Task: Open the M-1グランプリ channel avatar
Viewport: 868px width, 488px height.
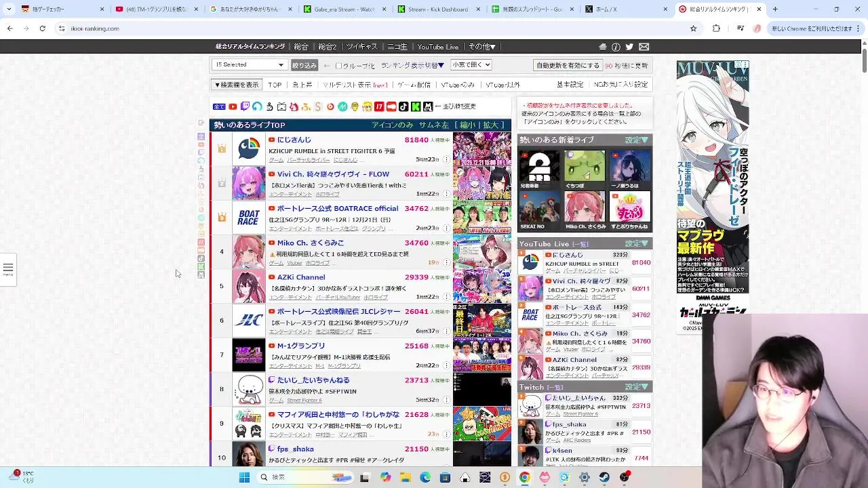Action: [249, 354]
